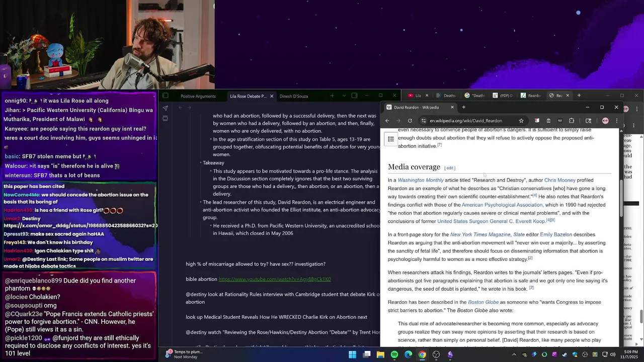Click the paper-plane icon in the Obsidian ribbon
Image resolution: width=644 pixels, height=362 pixels.
coord(165,108)
